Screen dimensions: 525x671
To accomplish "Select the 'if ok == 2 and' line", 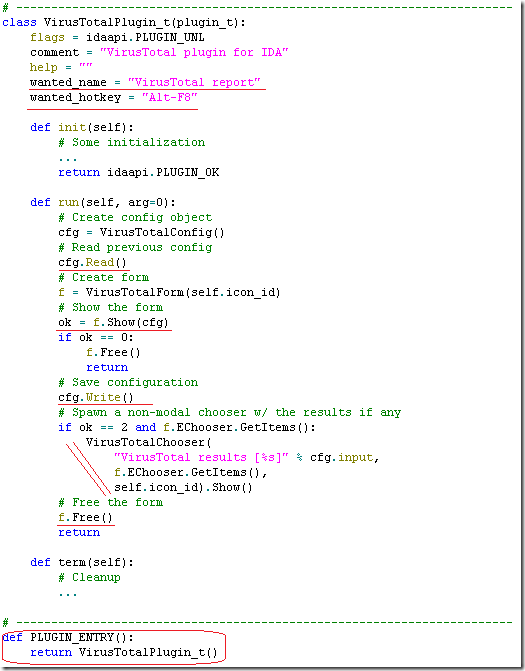I will click(x=107, y=427).
